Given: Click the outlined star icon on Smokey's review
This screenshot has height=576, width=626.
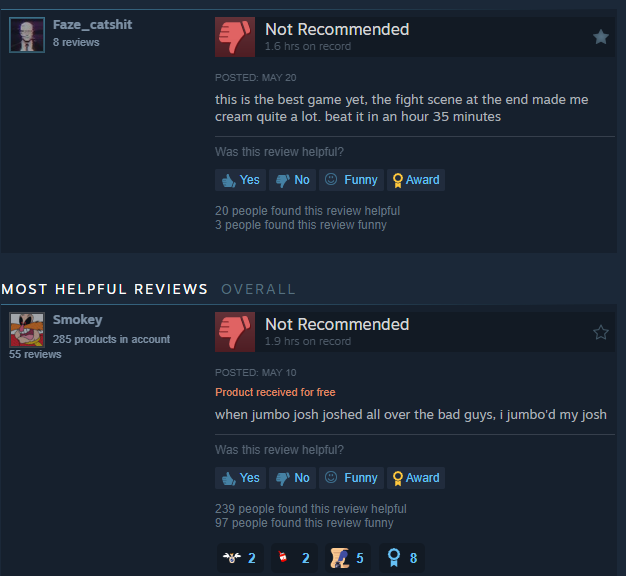Looking at the screenshot, I should (x=600, y=332).
